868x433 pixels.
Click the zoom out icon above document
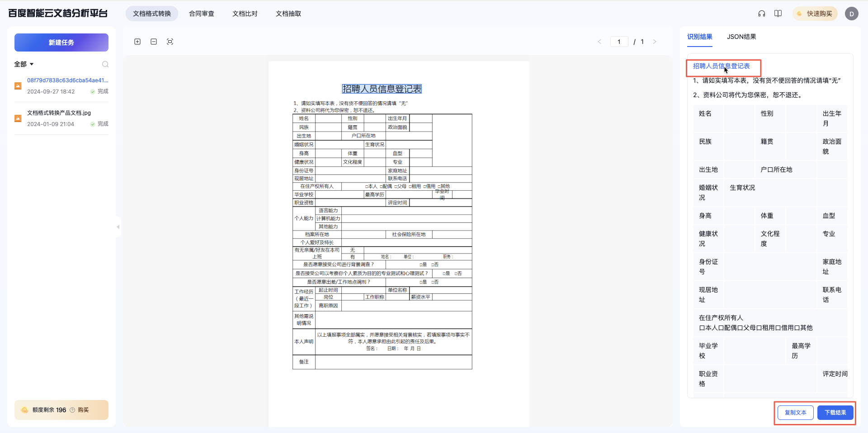tap(154, 42)
